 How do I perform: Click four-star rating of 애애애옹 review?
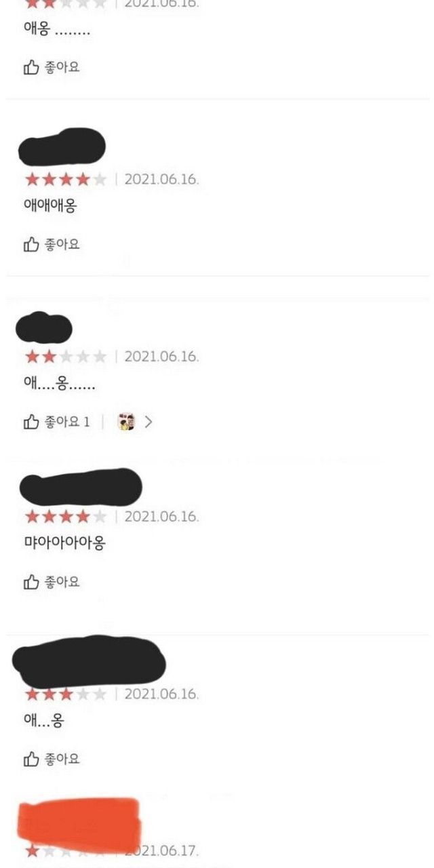[66, 180]
